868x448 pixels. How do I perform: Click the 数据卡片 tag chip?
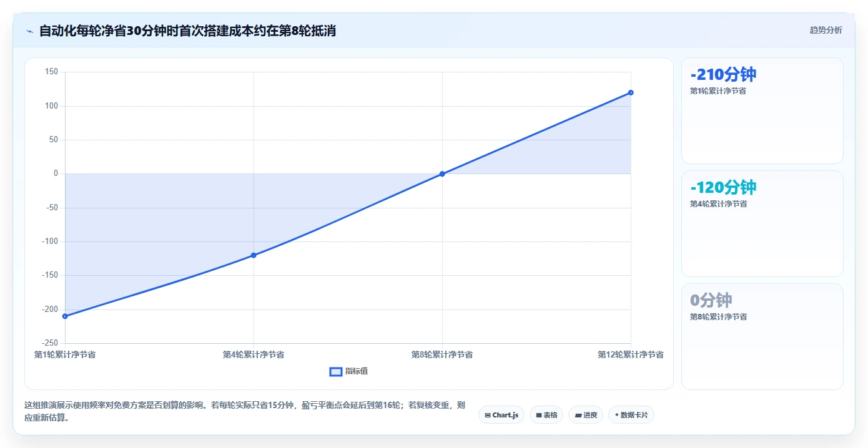(631, 415)
